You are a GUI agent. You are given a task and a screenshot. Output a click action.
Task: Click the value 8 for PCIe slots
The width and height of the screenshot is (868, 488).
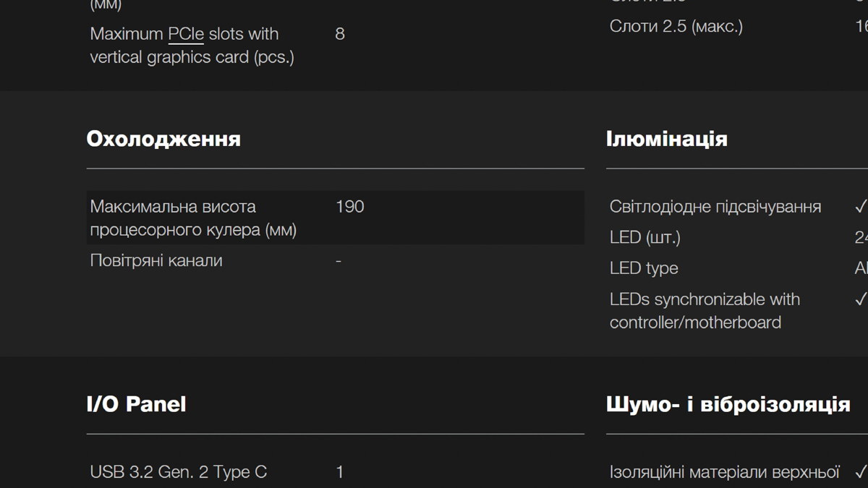340,34
